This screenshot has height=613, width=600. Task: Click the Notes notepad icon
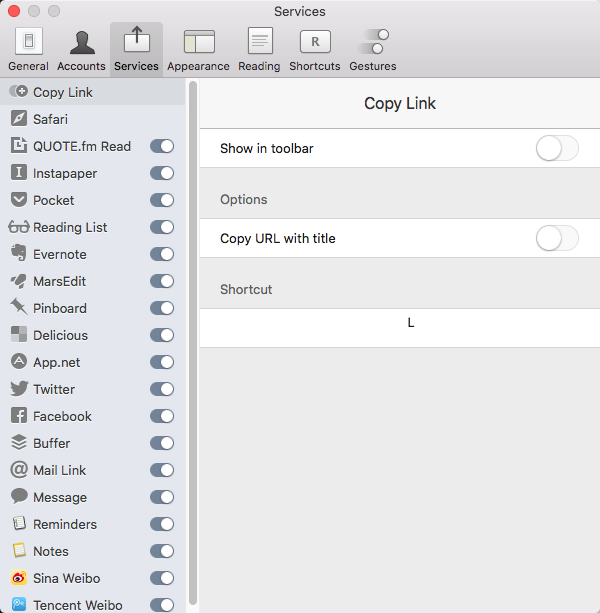pyautogui.click(x=19, y=550)
